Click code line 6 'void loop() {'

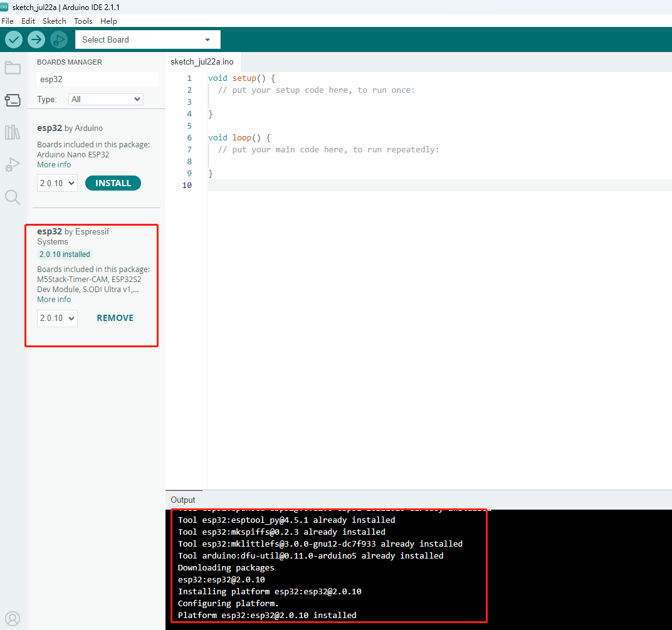239,137
